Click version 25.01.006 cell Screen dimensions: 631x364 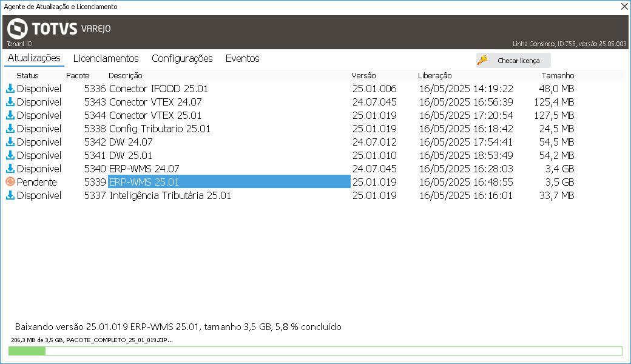(375, 89)
